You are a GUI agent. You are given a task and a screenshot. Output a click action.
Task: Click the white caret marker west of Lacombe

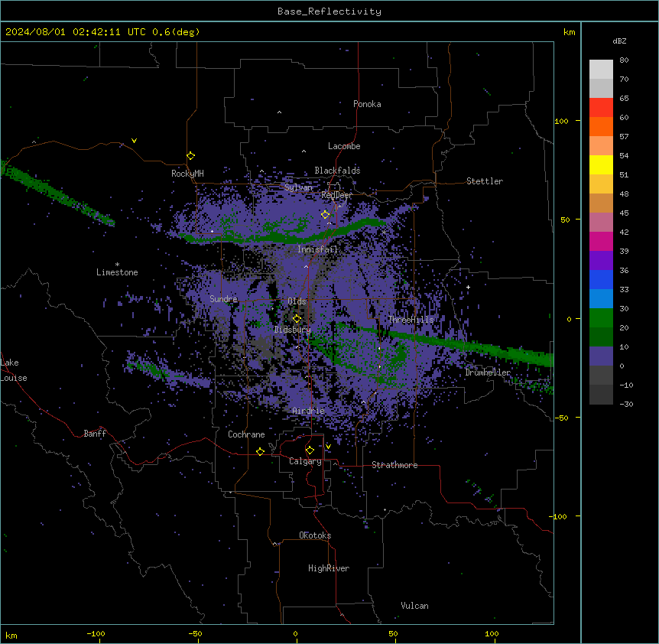coord(304,151)
